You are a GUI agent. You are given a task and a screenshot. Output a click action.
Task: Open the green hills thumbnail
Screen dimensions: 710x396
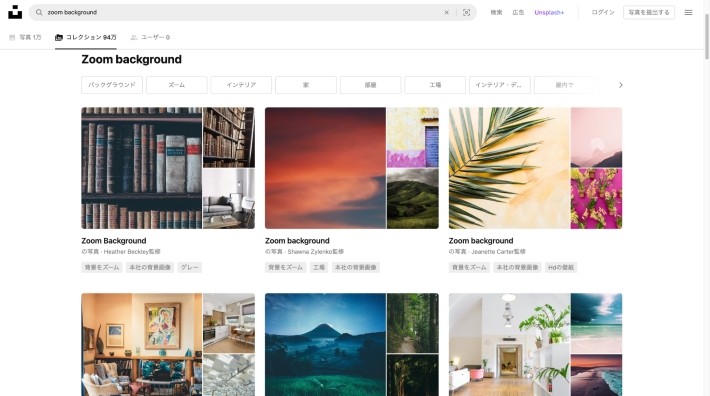pos(413,199)
